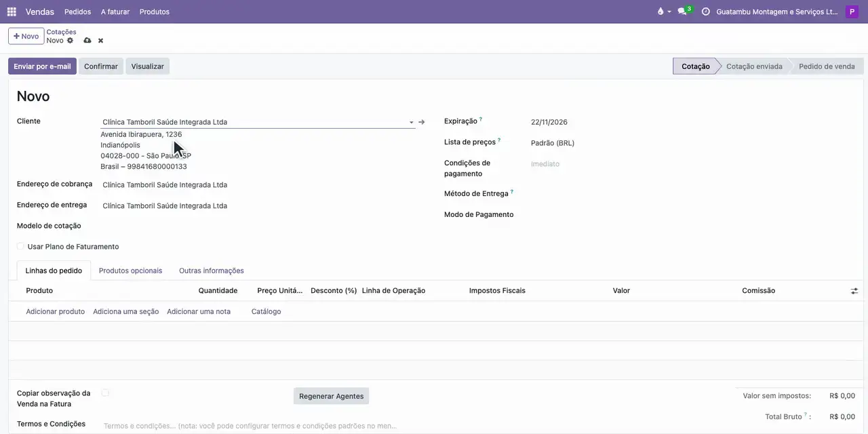868x434 pixels.
Task: Show the Lista de preços help question mark
Action: click(499, 140)
